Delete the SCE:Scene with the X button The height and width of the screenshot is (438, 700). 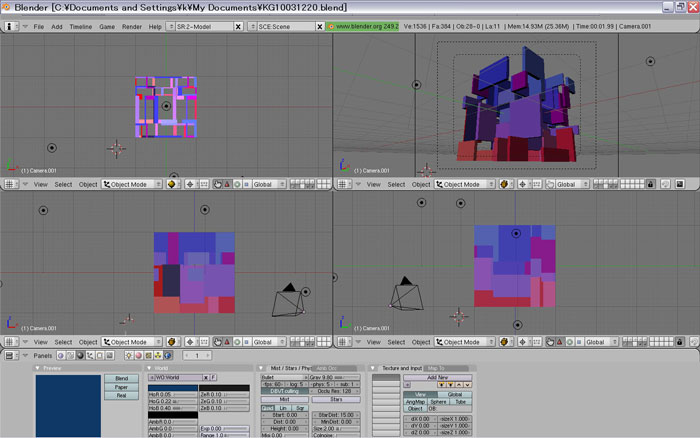point(320,27)
